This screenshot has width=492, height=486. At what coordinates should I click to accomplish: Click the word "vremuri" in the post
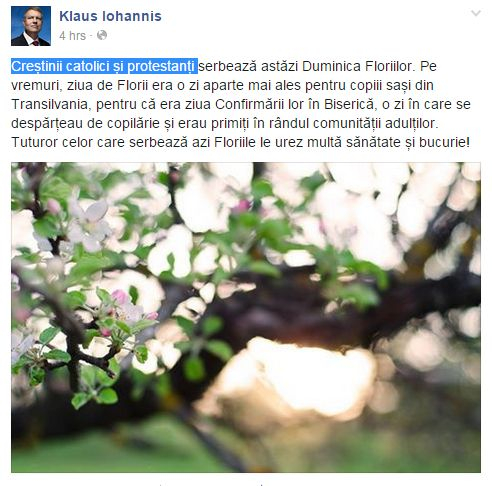tap(37, 85)
